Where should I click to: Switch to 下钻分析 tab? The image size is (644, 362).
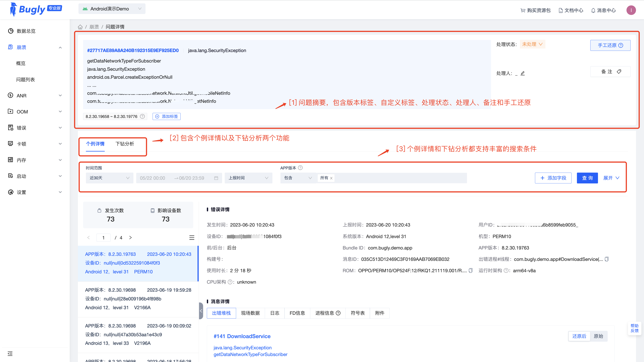(x=125, y=144)
